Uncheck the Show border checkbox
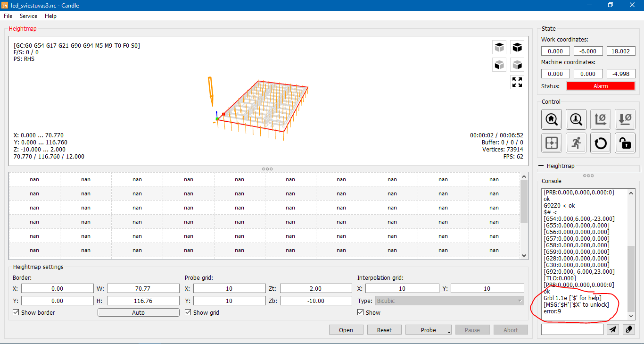Viewport: 644px width, 344px height. pyautogui.click(x=17, y=312)
